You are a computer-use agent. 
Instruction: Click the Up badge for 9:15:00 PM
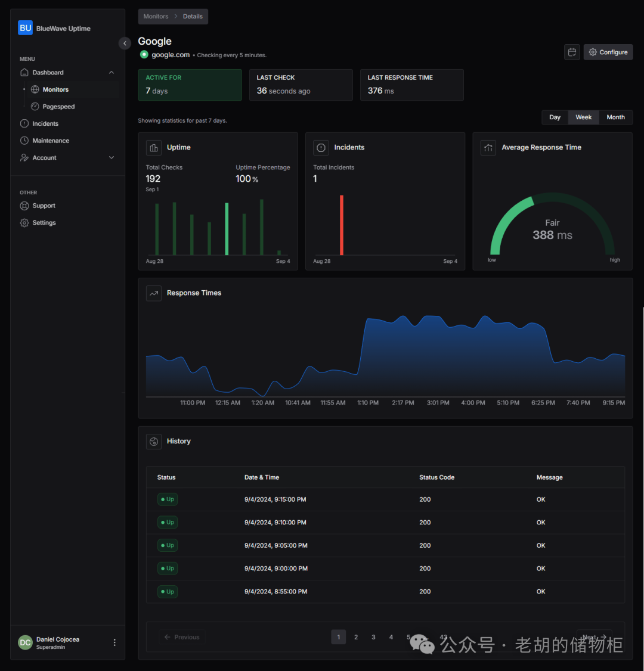click(168, 499)
